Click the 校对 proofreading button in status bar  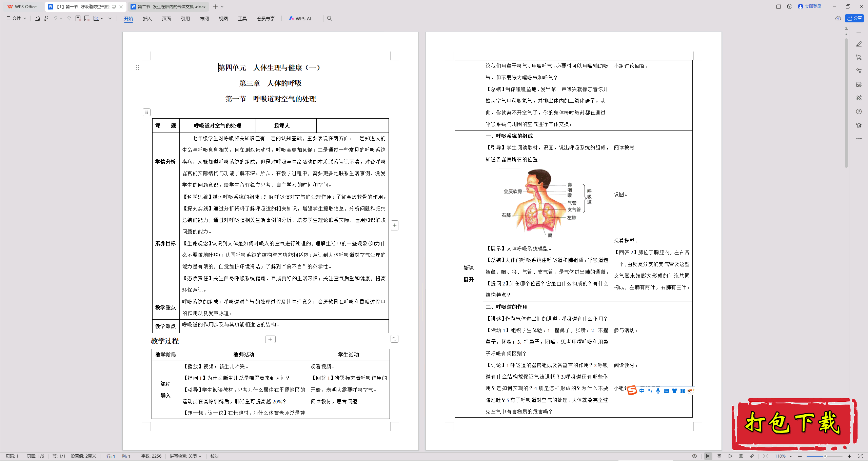[x=214, y=456]
